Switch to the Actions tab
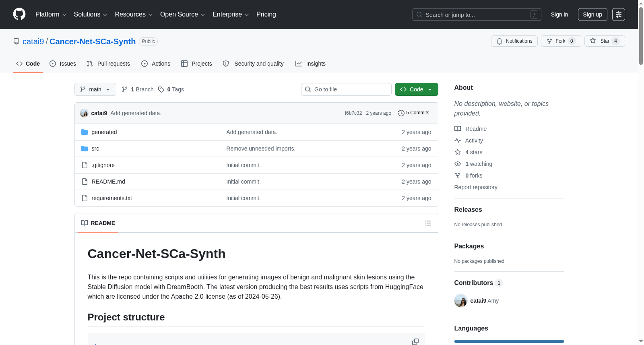The height and width of the screenshot is (345, 644). pyautogui.click(x=156, y=64)
